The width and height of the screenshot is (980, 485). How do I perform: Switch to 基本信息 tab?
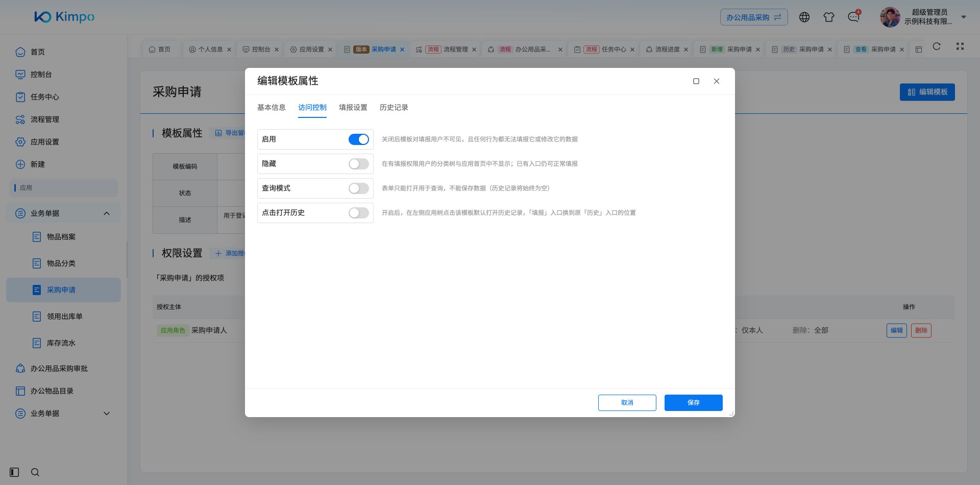pyautogui.click(x=272, y=107)
